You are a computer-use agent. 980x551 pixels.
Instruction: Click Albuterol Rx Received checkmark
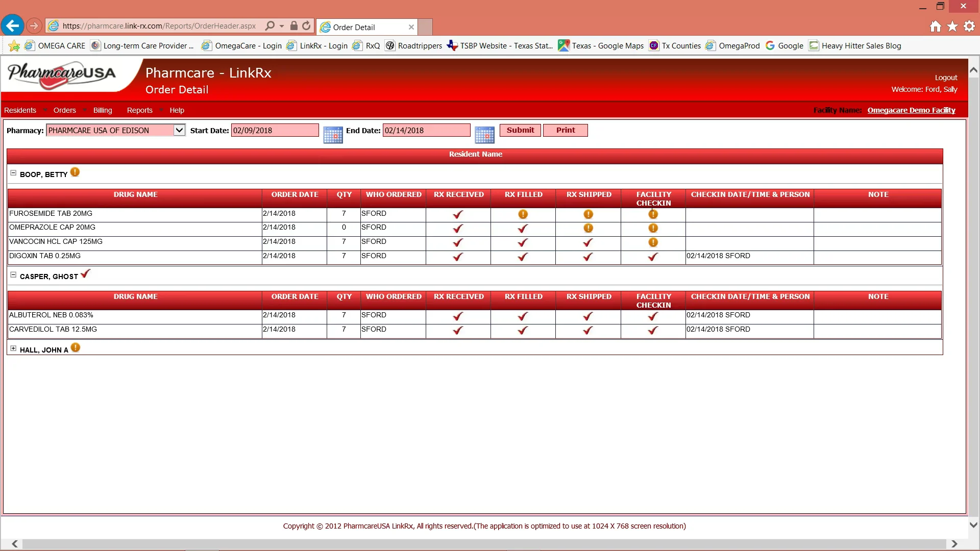pyautogui.click(x=458, y=316)
